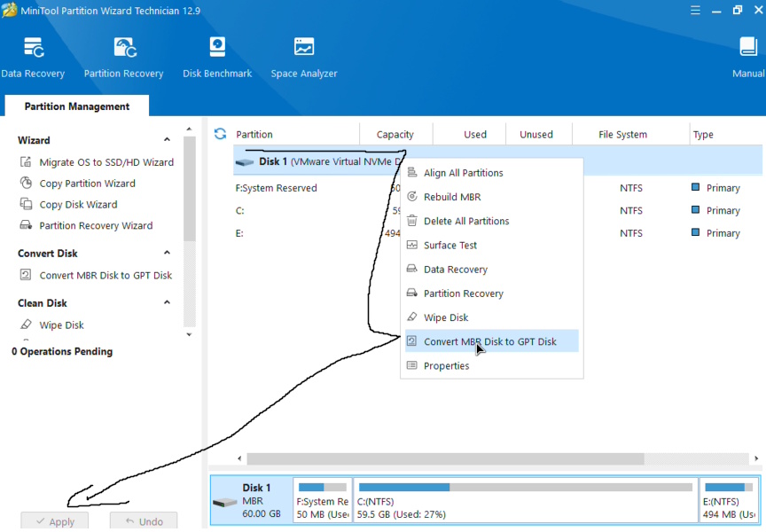Image resolution: width=766 pixels, height=532 pixels.
Task: Sort by File System column header
Action: (x=622, y=135)
